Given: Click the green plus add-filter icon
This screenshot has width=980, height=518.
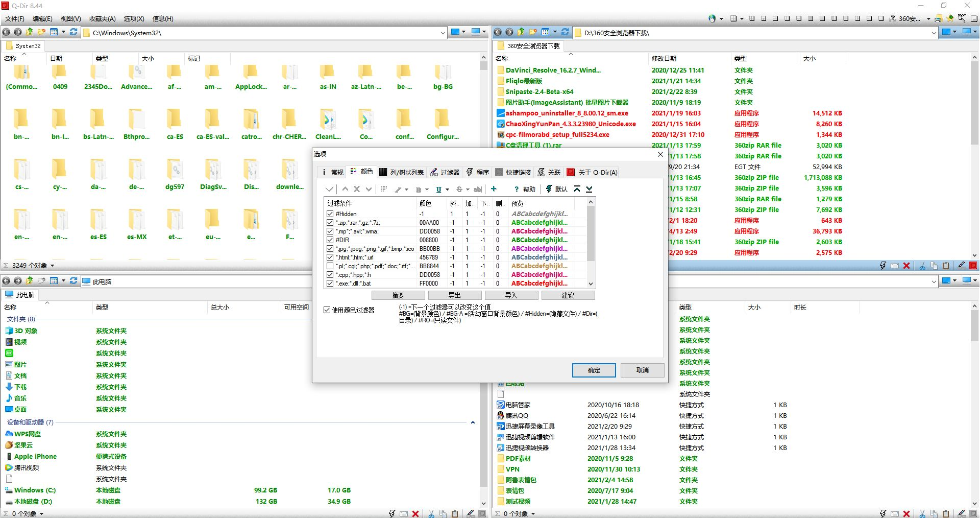Looking at the screenshot, I should pos(494,189).
